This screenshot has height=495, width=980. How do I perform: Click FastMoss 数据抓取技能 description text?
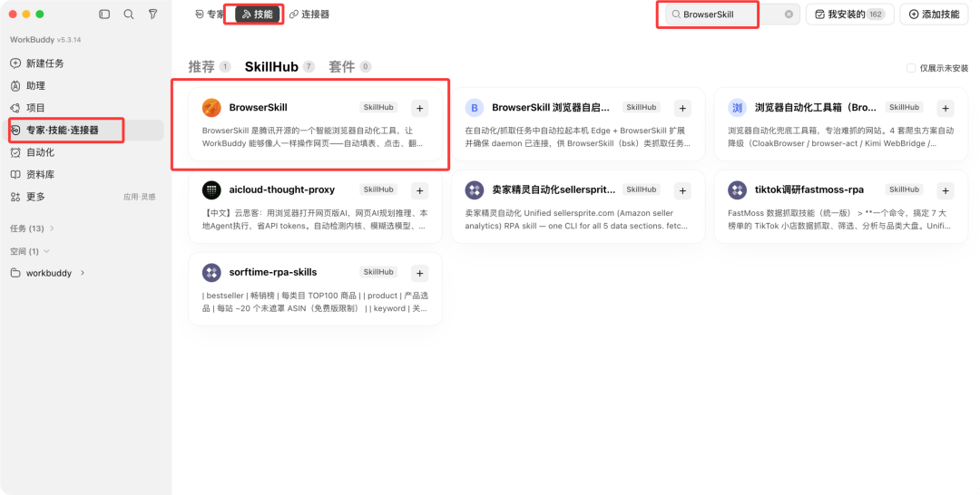[840, 219]
